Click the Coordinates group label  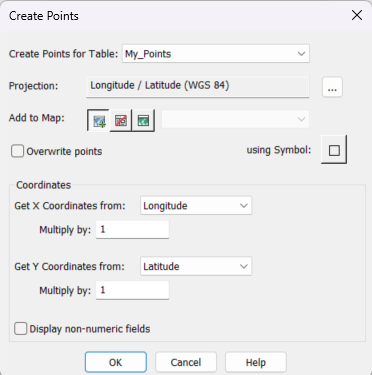coord(44,185)
